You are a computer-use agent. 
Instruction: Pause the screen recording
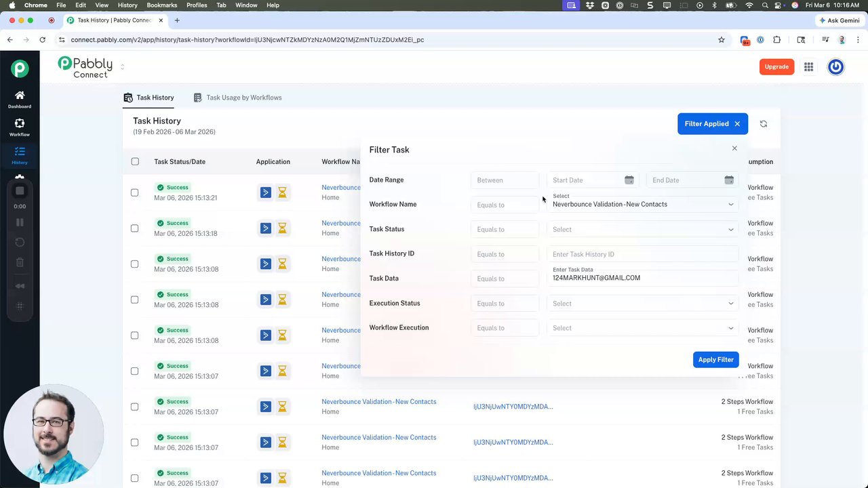click(20, 222)
